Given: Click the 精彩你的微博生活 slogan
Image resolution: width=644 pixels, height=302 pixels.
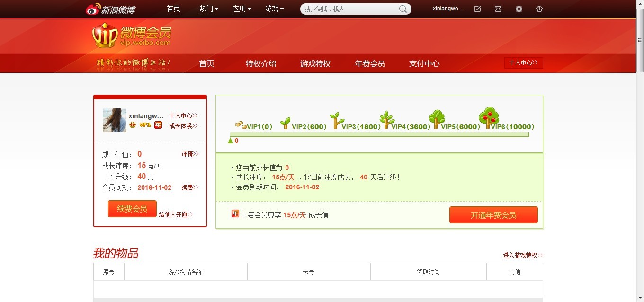Looking at the screenshot, I should [134, 63].
